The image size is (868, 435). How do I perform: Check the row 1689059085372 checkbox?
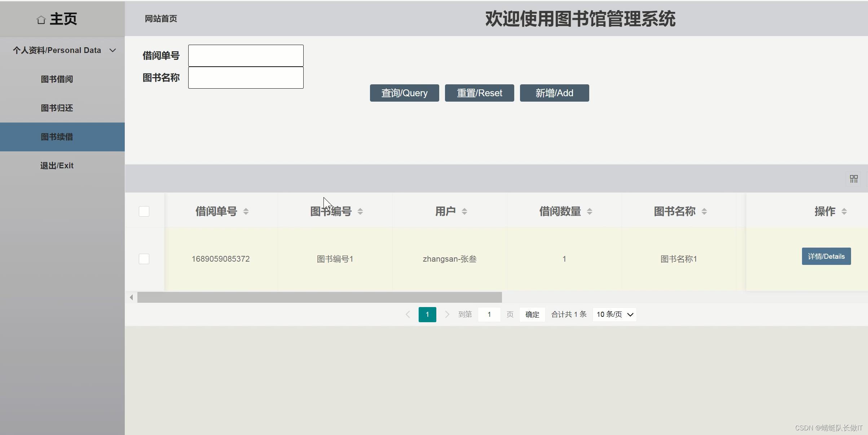[144, 259]
